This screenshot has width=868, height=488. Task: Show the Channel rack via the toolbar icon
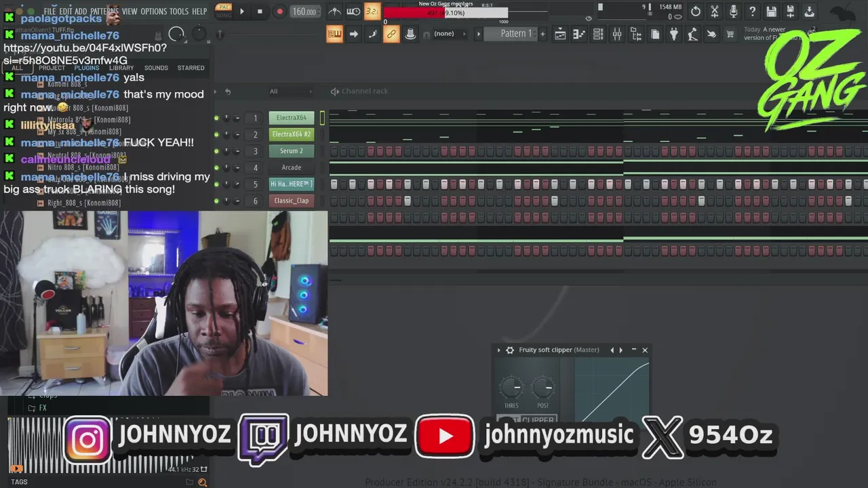tap(598, 34)
